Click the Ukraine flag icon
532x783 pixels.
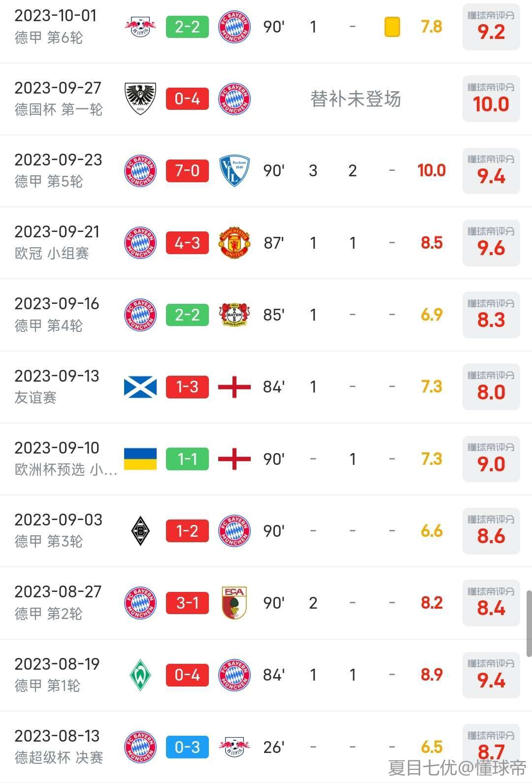point(140,459)
